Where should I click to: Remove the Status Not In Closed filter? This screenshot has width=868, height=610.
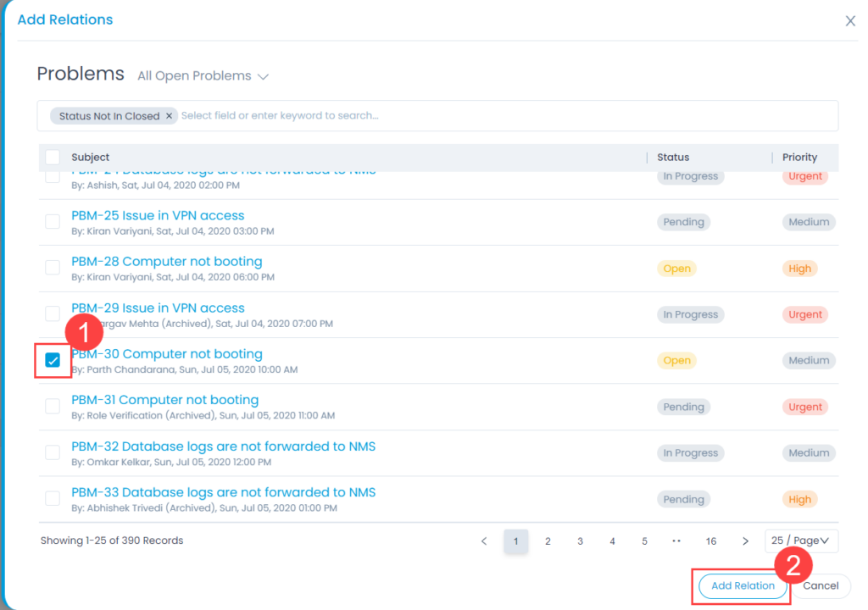tap(169, 116)
